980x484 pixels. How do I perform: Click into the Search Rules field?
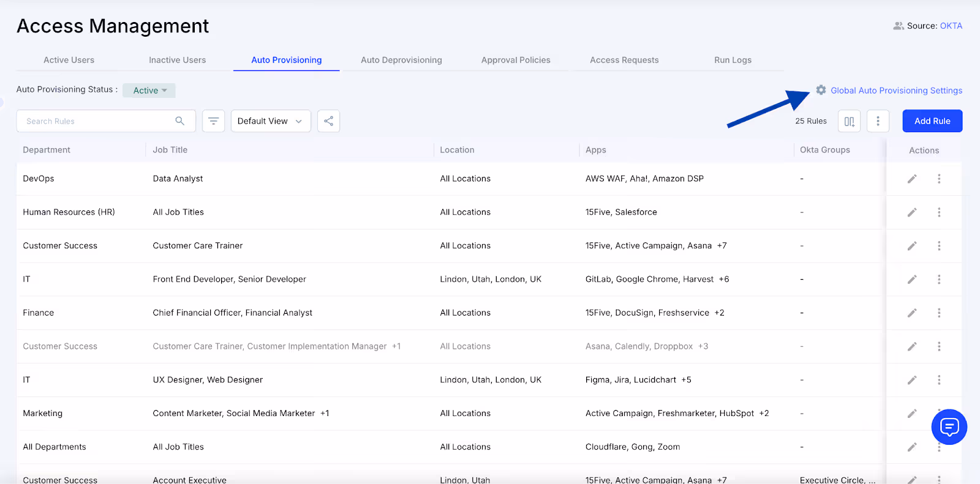pos(106,121)
